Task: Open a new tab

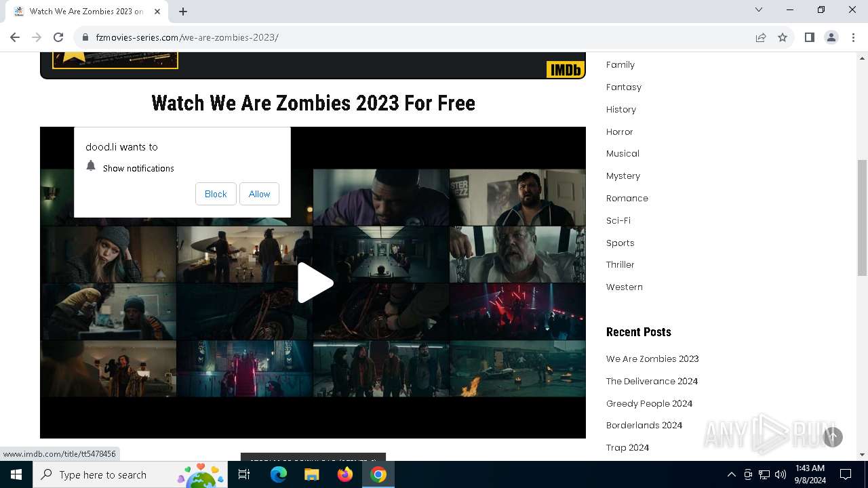Action: tap(183, 11)
